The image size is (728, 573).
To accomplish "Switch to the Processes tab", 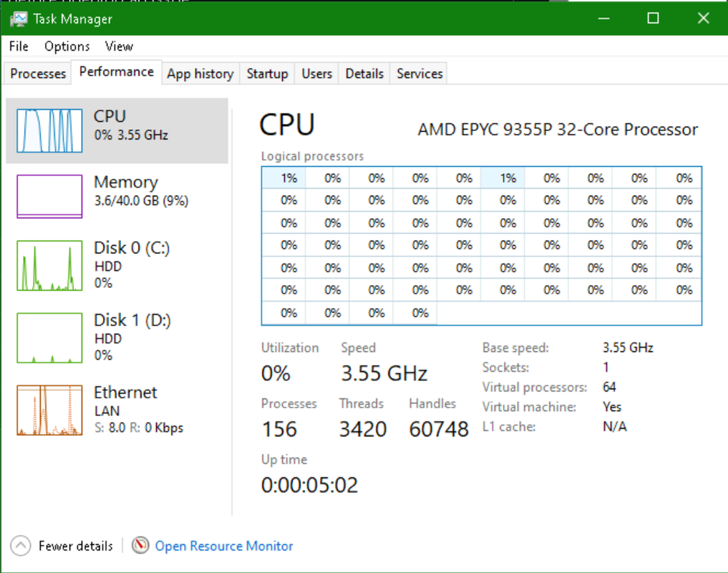I will pyautogui.click(x=38, y=74).
